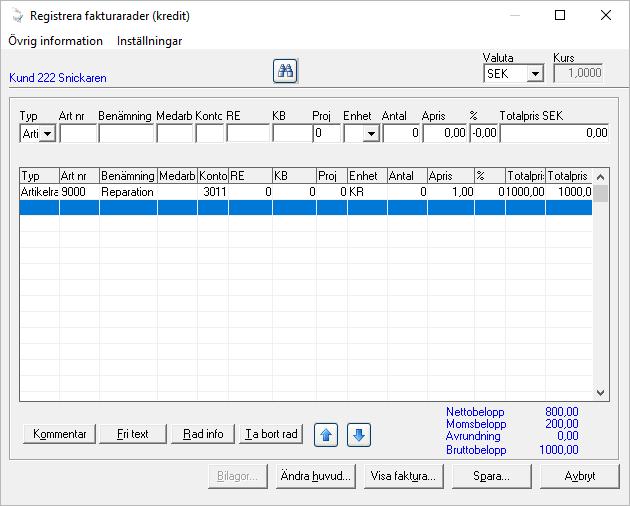Click the scrollbar up arrow in grid
Screen dimensions: 630x506
pos(601,176)
